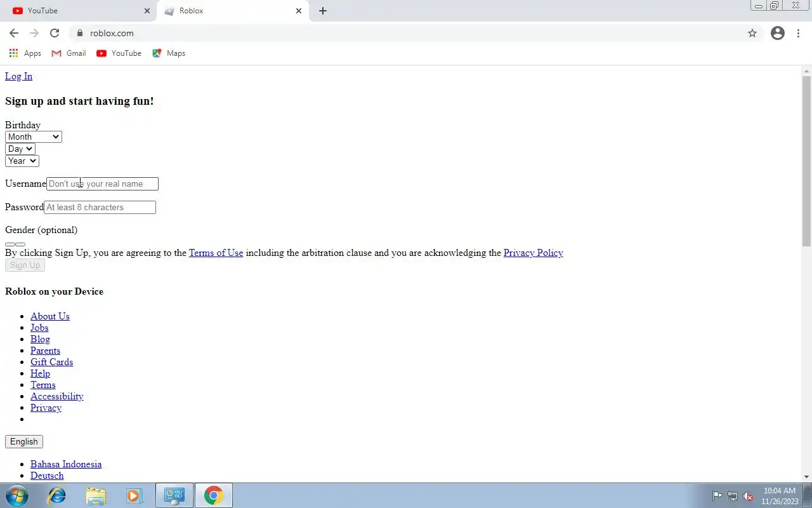Screen dimensions: 812x508
Task: Open the Gmail bookmark
Action: point(69,53)
